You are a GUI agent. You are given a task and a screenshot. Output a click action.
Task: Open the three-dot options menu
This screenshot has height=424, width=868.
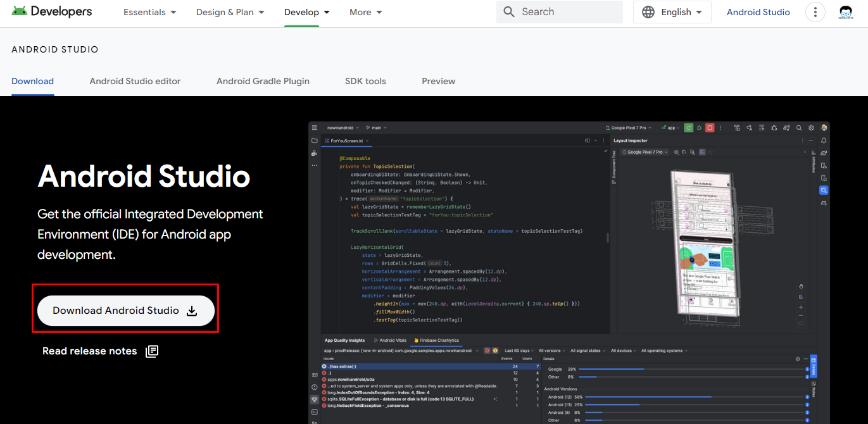815,12
